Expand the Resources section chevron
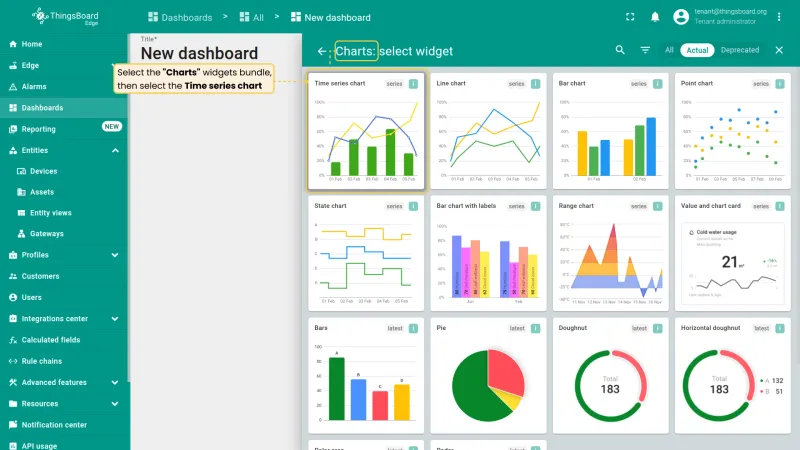 115,404
